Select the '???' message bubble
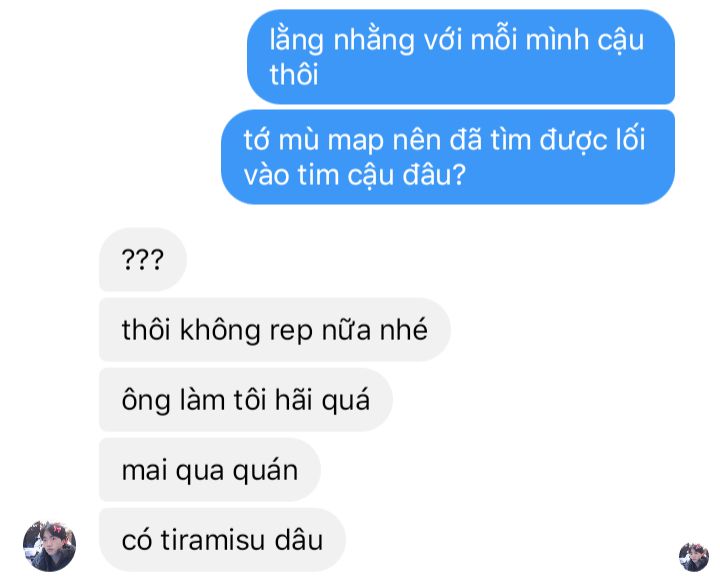Image resolution: width=720 pixels, height=581 pixels. click(143, 259)
